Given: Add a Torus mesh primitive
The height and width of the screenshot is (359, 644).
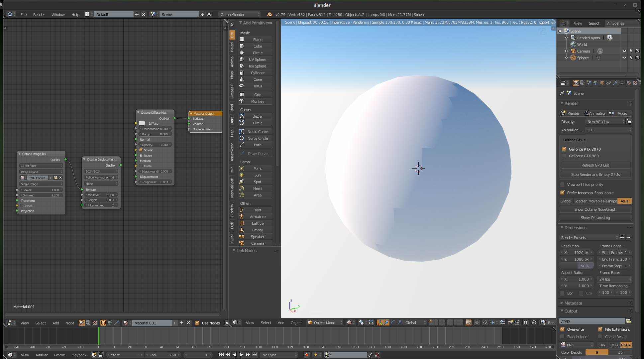Looking at the screenshot, I should (257, 86).
